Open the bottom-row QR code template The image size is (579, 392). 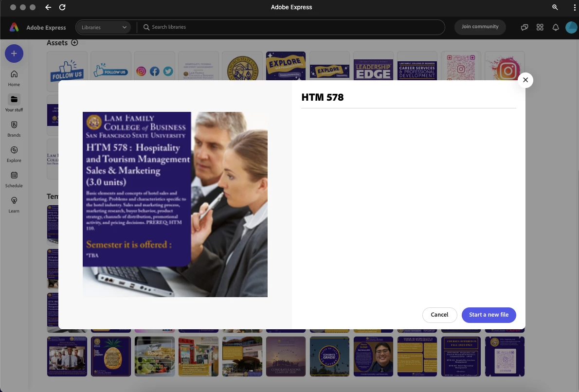click(505, 356)
